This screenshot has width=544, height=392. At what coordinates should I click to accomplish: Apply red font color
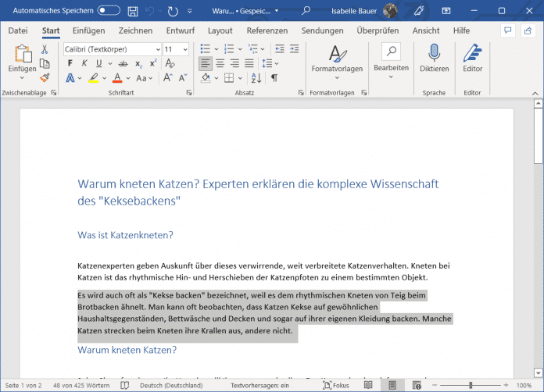(x=117, y=78)
